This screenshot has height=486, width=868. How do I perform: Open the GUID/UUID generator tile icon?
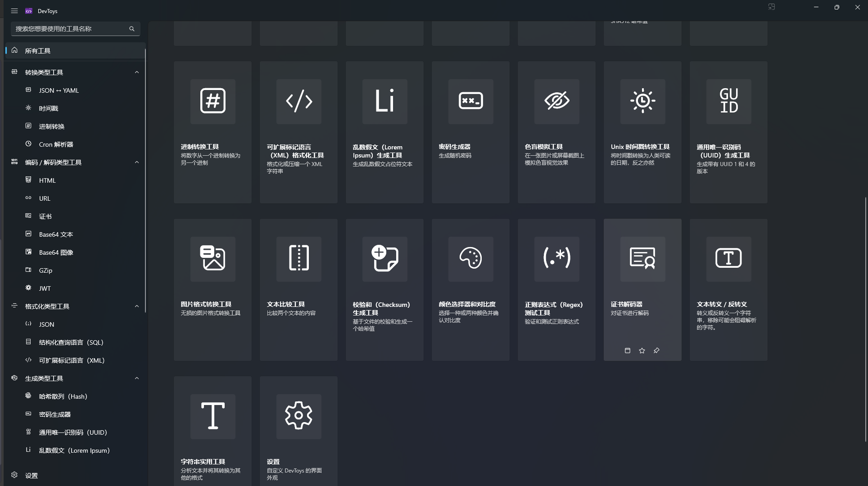[x=728, y=101]
